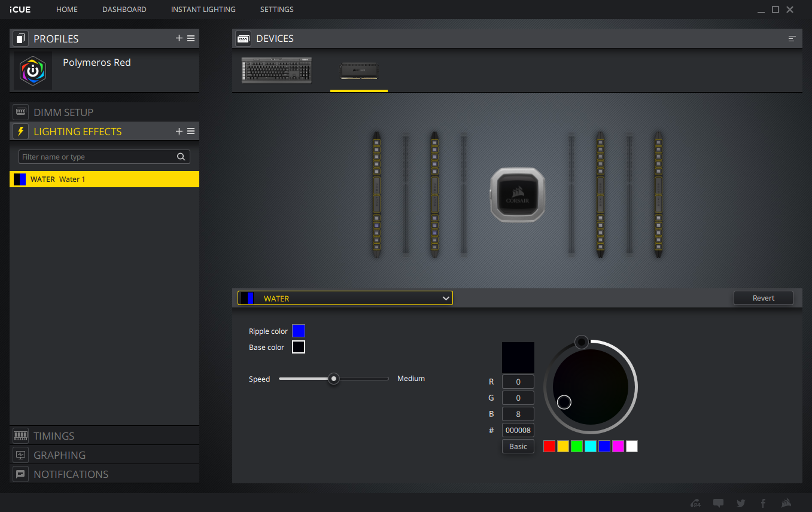Add a new lighting effect with plus icon
Image resolution: width=812 pixels, height=512 pixels.
179,131
